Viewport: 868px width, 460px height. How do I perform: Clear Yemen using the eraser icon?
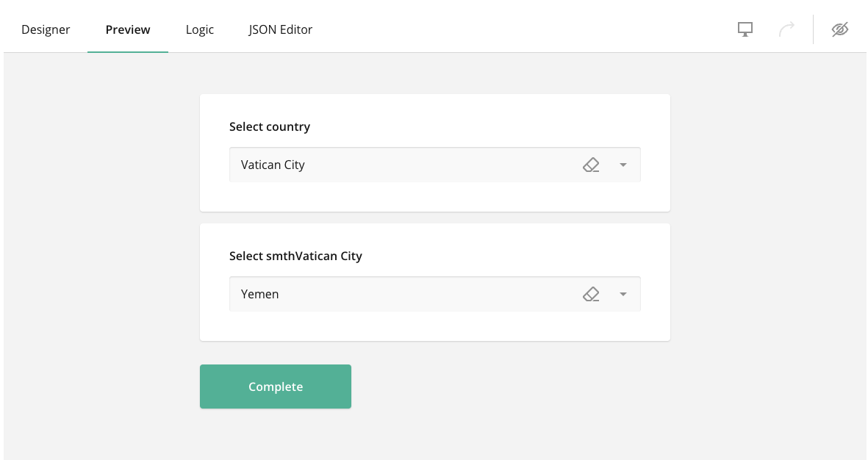coord(591,294)
